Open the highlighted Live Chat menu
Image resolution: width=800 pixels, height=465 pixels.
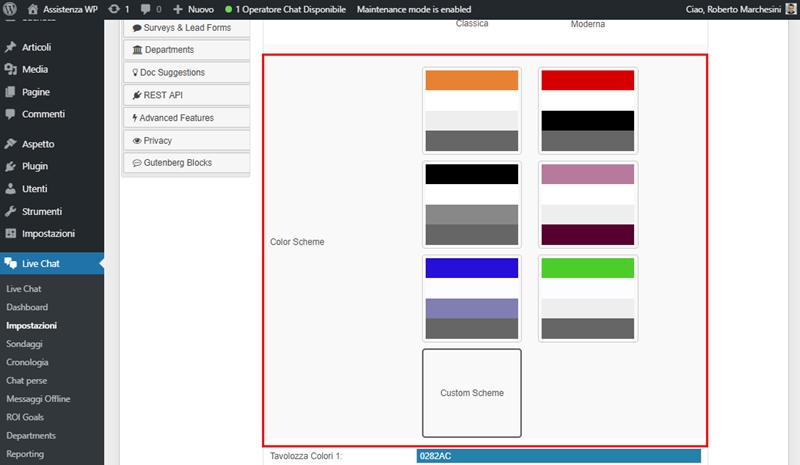tap(52, 263)
